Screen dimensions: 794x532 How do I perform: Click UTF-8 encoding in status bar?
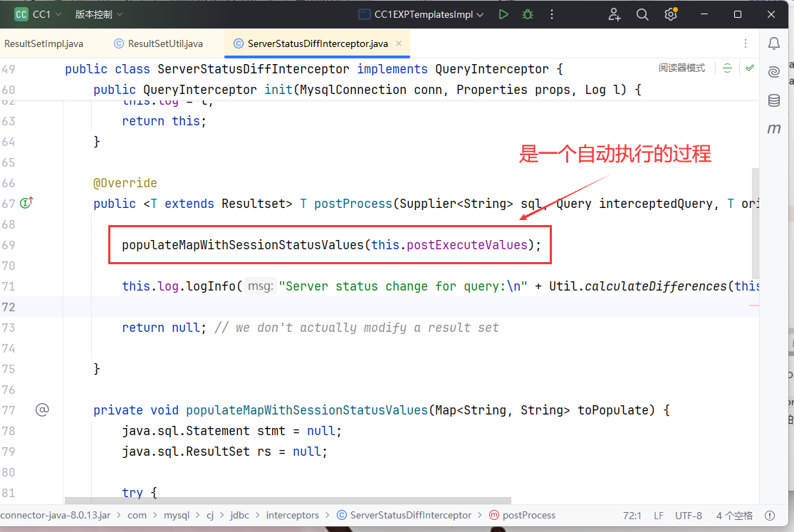pos(688,515)
